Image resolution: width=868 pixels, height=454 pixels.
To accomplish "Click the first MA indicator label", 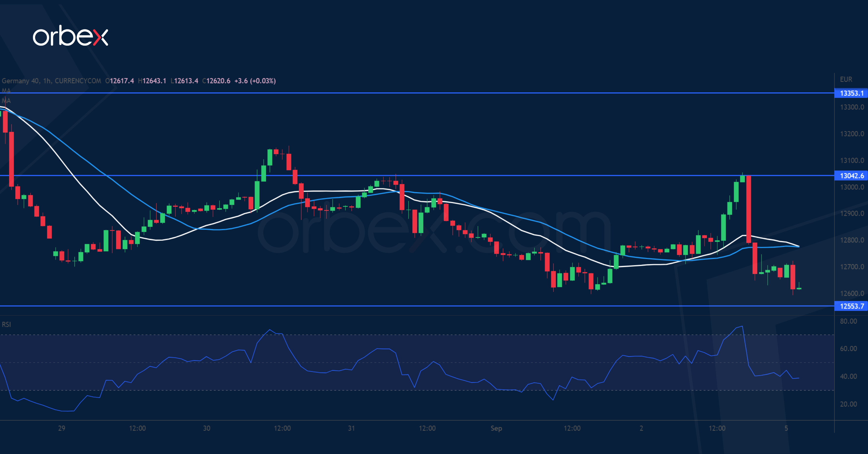I will pyautogui.click(x=6, y=91).
